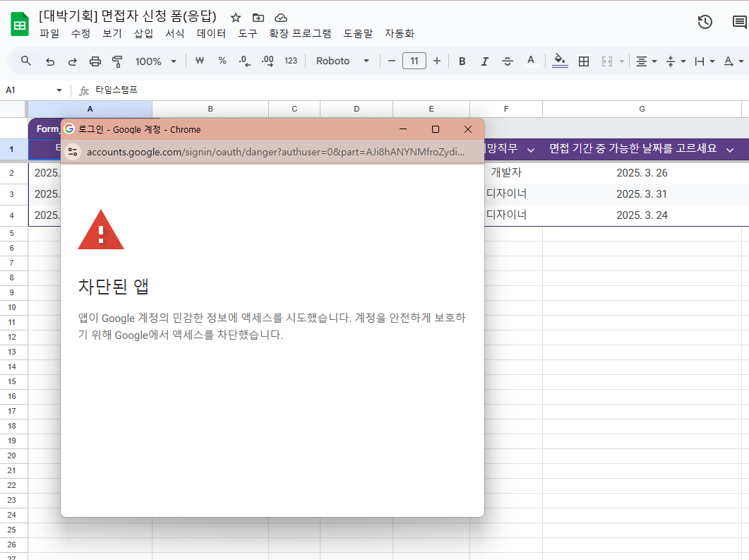Format as currency with won symbol
This screenshot has height=560, width=749.
200,61
